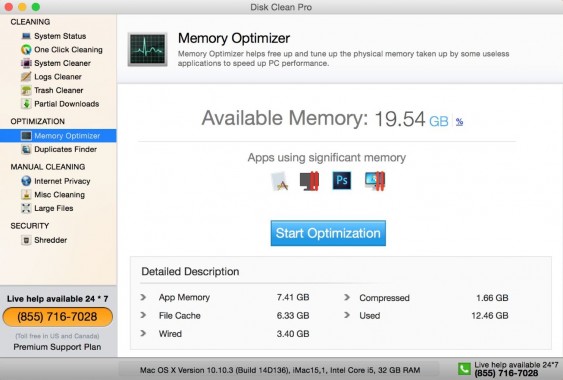This screenshot has width=563, height=380.
Task: Select Partial Downloads
Action: [66, 104]
